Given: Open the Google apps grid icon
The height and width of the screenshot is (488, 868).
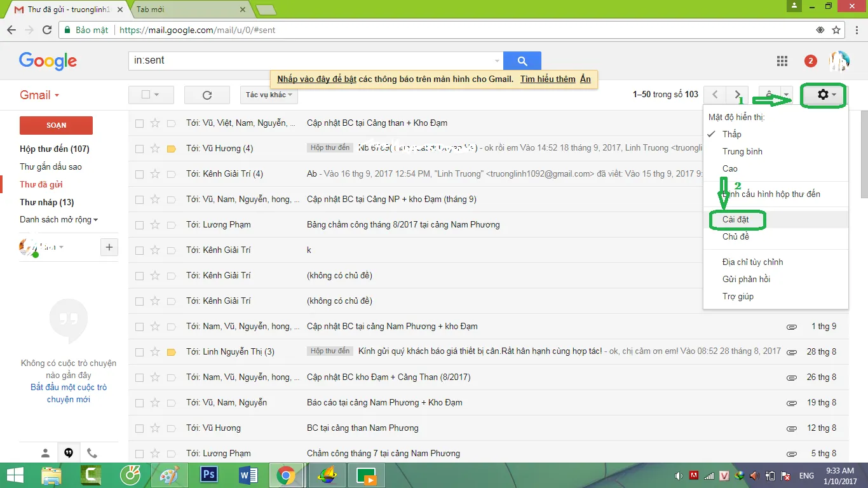Looking at the screenshot, I should point(782,61).
